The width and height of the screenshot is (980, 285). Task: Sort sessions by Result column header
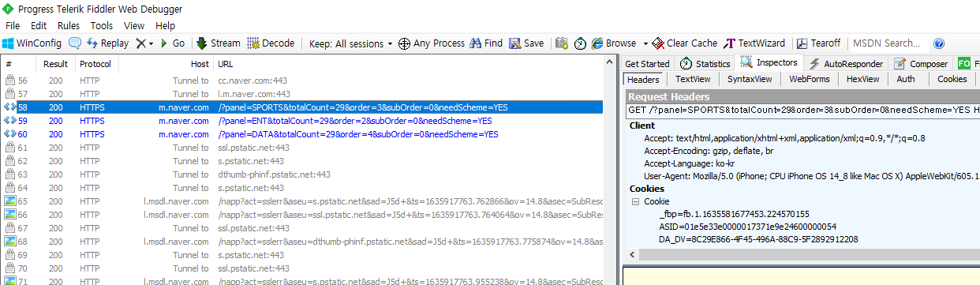click(56, 64)
